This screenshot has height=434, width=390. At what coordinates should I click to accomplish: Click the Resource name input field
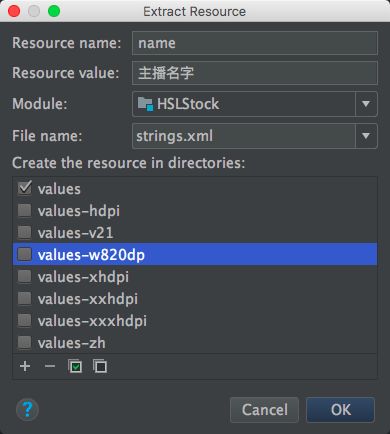click(255, 43)
